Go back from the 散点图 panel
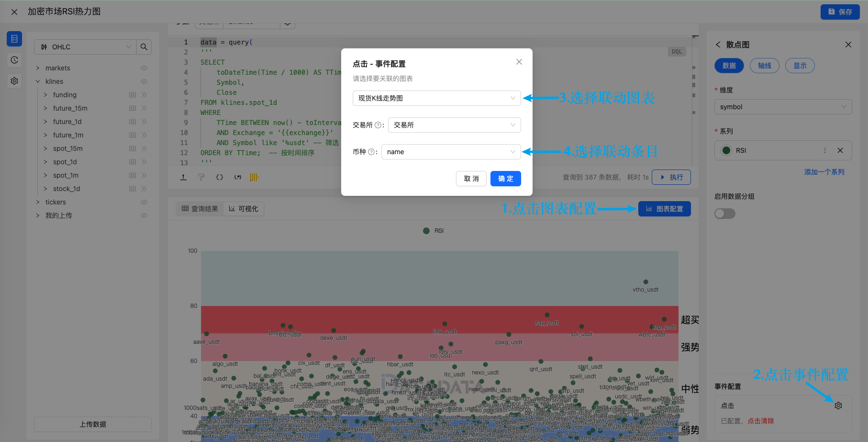The image size is (868, 442). click(x=718, y=45)
